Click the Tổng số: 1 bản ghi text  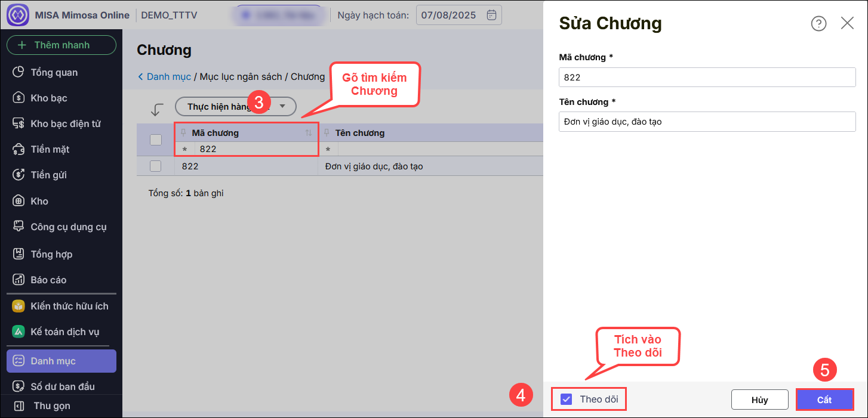186,193
